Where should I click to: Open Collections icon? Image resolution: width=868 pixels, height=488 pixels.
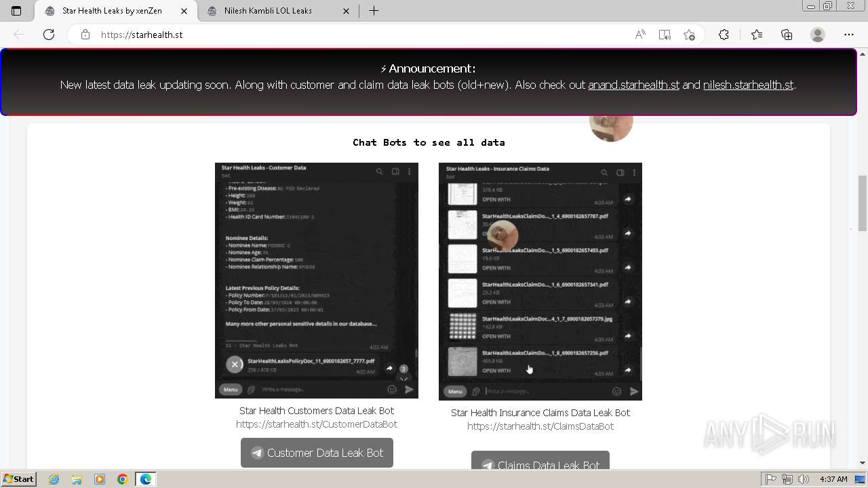coord(787,35)
